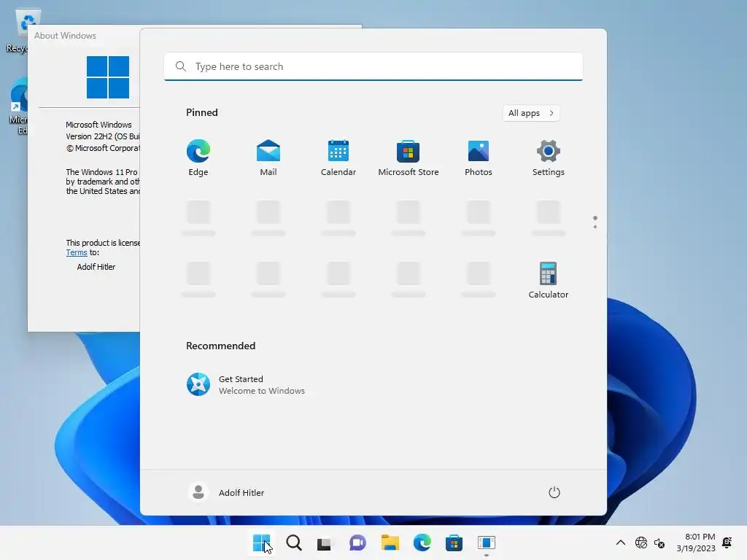Open the user account profile in Start menu
Viewport: 747px width, 560px height.
tap(226, 492)
